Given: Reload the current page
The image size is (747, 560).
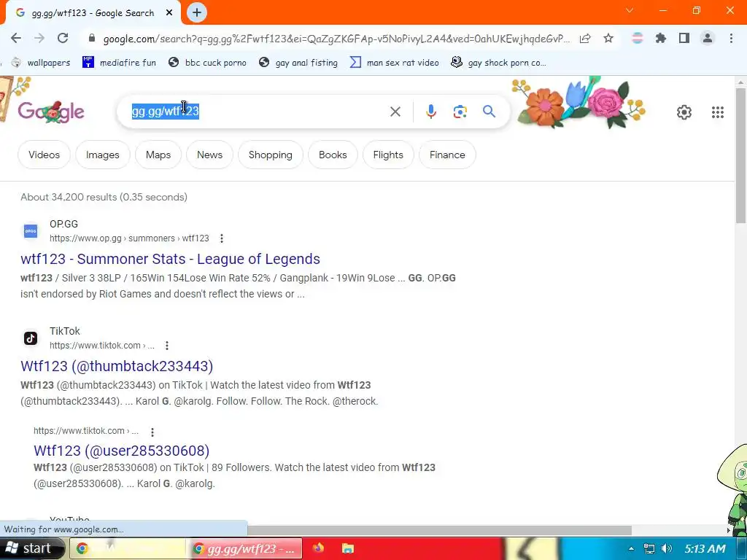Looking at the screenshot, I should point(63,38).
